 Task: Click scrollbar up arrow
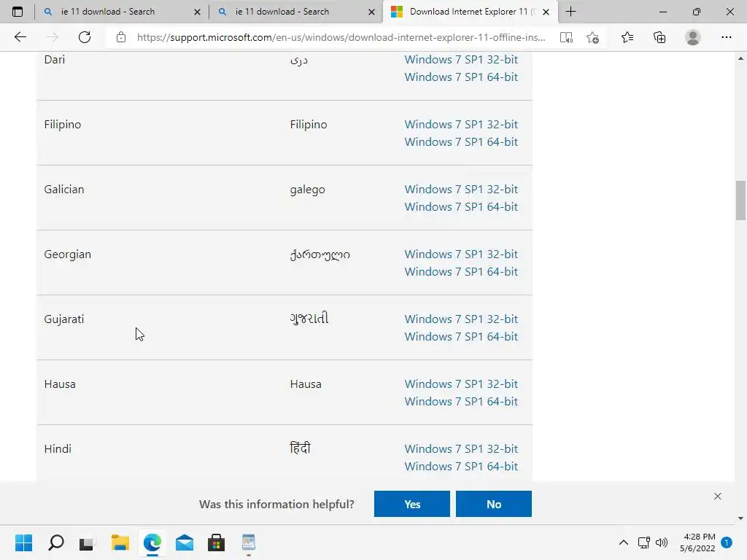pyautogui.click(x=740, y=58)
